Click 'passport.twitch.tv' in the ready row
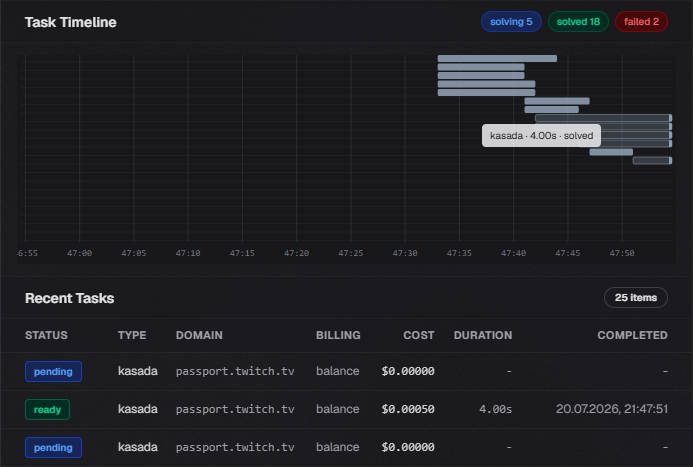Image resolution: width=693 pixels, height=467 pixels. click(235, 410)
